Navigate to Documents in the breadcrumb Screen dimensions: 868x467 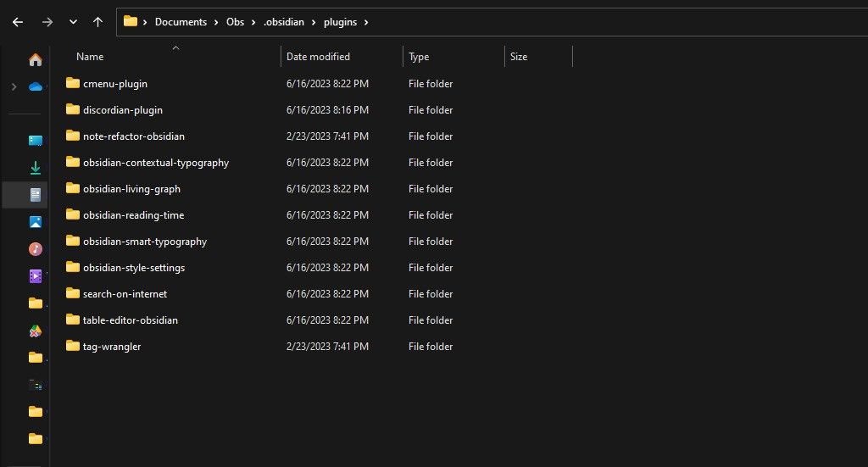tap(181, 22)
